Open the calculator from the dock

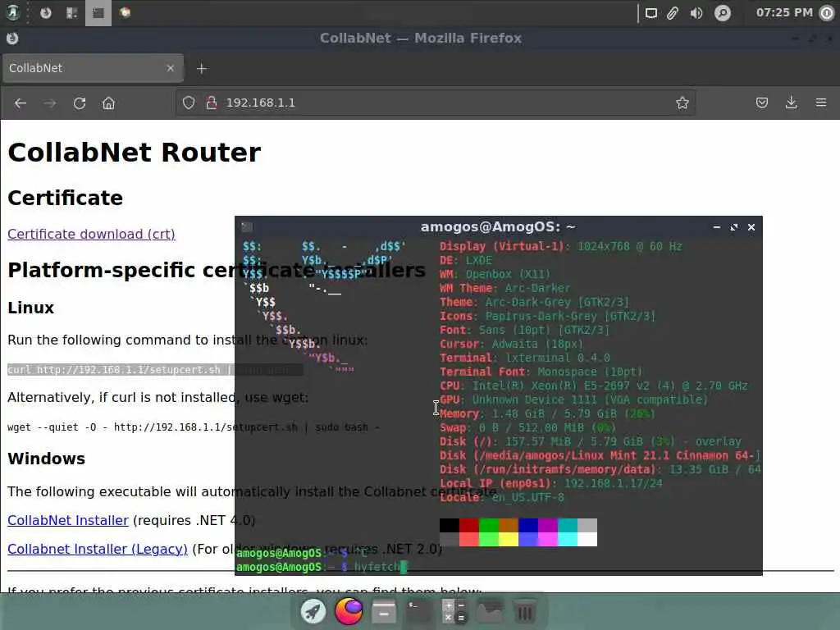coord(454,611)
